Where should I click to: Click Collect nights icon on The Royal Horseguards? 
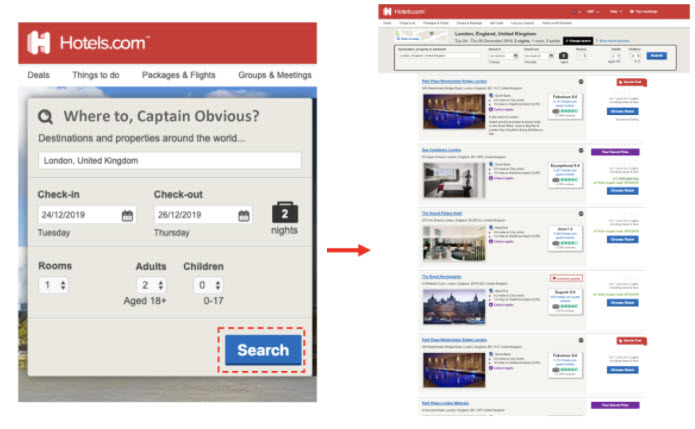[491, 304]
